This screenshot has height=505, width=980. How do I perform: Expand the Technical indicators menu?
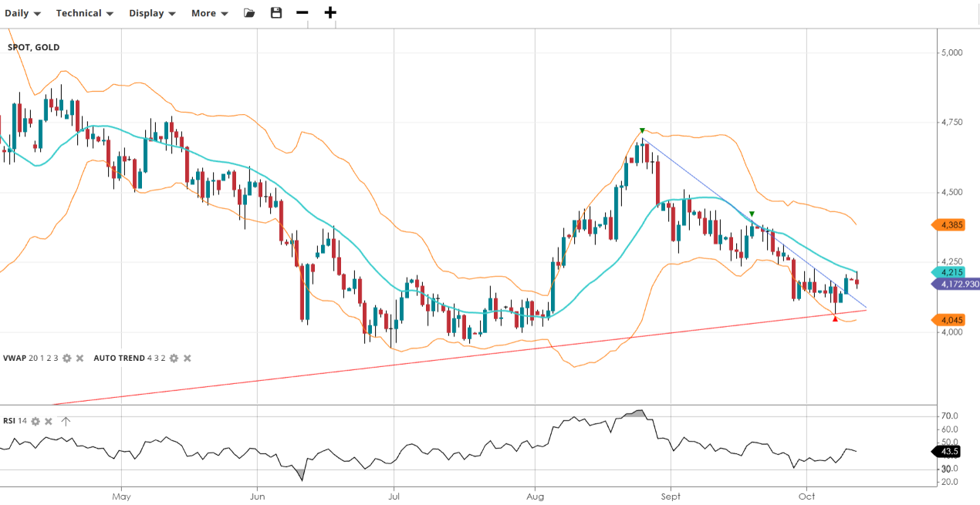[x=85, y=13]
